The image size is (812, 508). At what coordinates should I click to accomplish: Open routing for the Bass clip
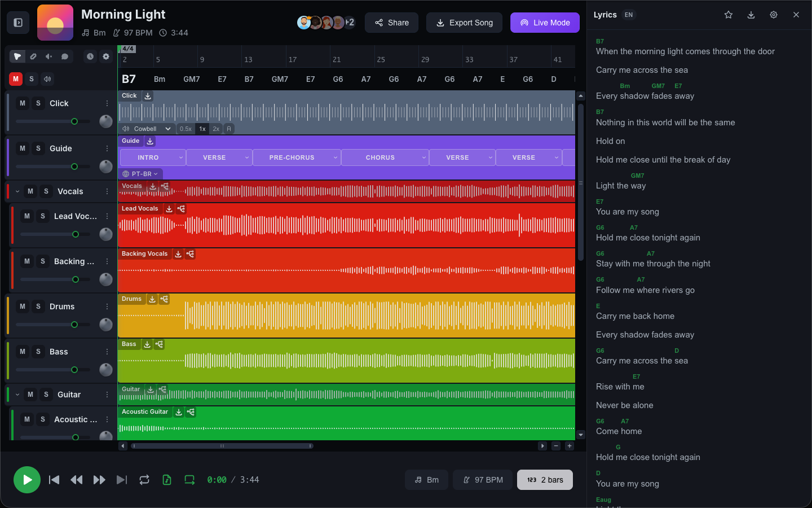click(x=160, y=344)
